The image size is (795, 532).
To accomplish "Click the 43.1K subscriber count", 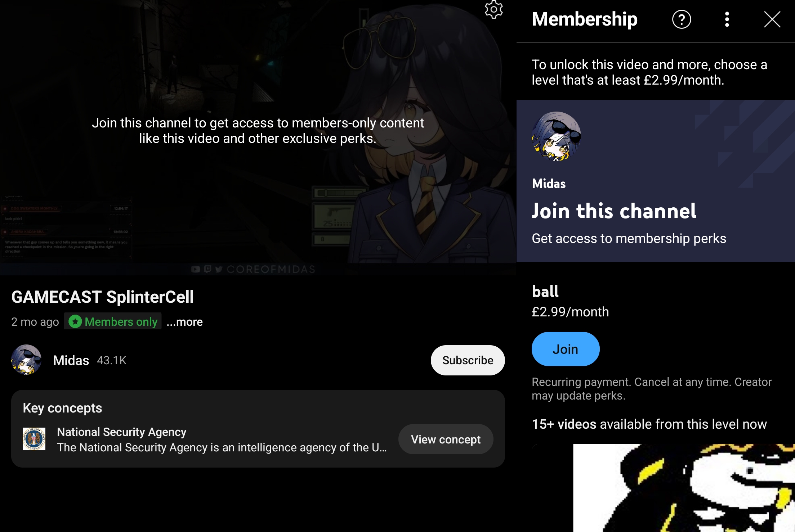I will click(x=112, y=360).
